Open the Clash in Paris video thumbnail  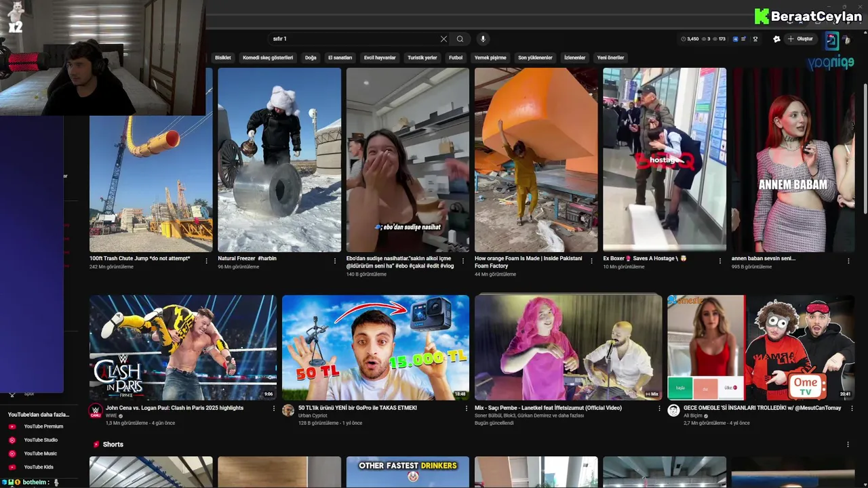click(183, 347)
